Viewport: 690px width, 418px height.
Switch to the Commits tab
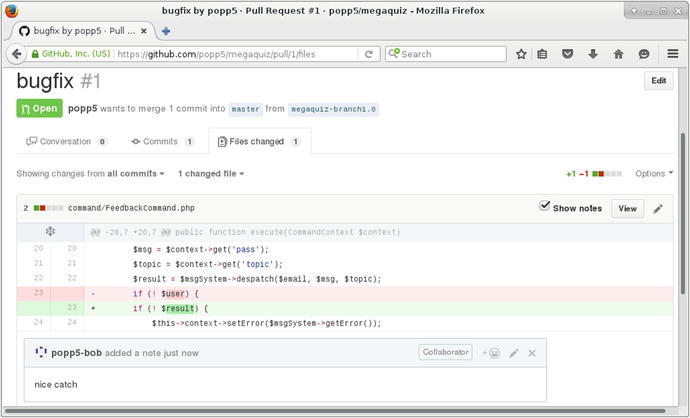(x=162, y=141)
